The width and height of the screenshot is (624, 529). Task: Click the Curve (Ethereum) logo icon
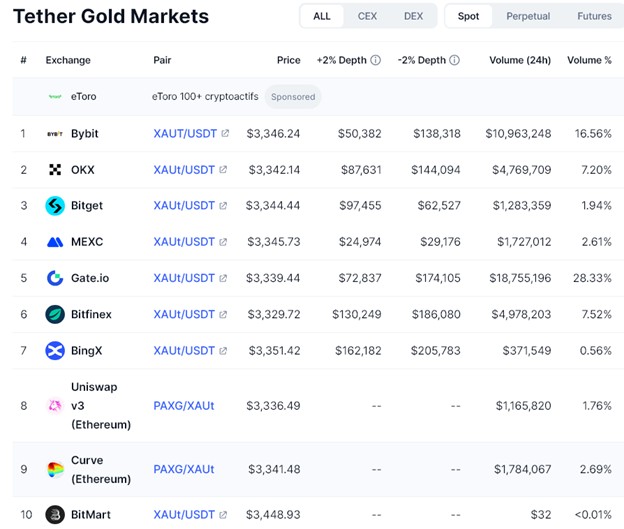pyautogui.click(x=56, y=470)
